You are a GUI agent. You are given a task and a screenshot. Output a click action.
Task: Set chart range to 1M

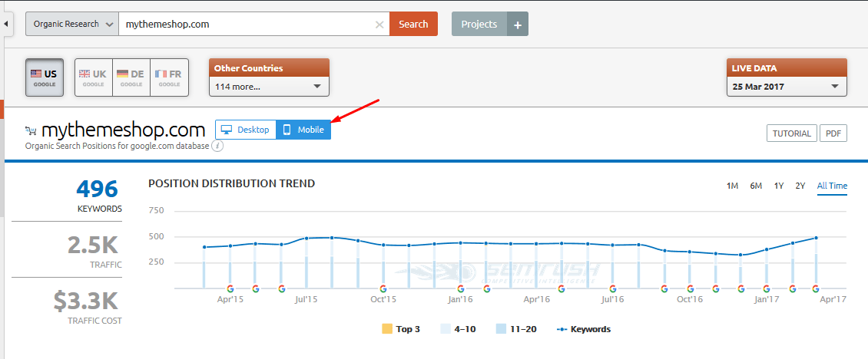point(732,186)
